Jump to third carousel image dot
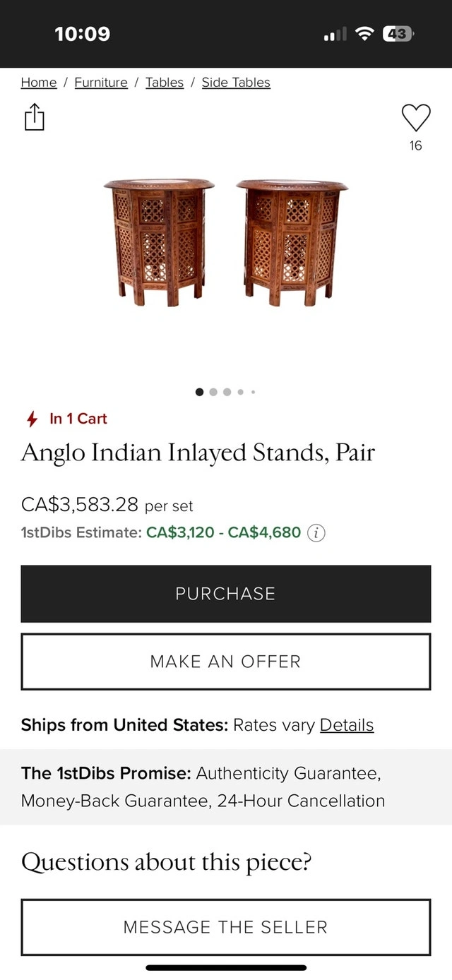This screenshot has width=452, height=980. pyautogui.click(x=227, y=393)
